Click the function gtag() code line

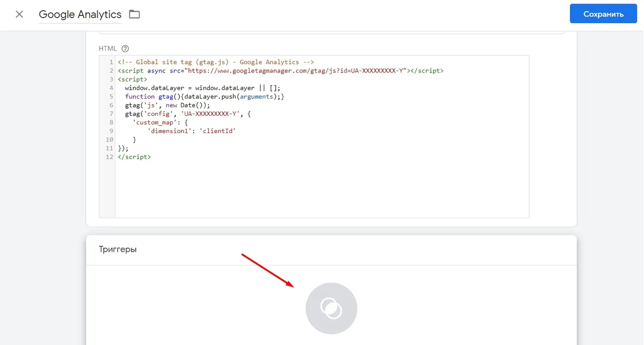pyautogui.click(x=205, y=96)
